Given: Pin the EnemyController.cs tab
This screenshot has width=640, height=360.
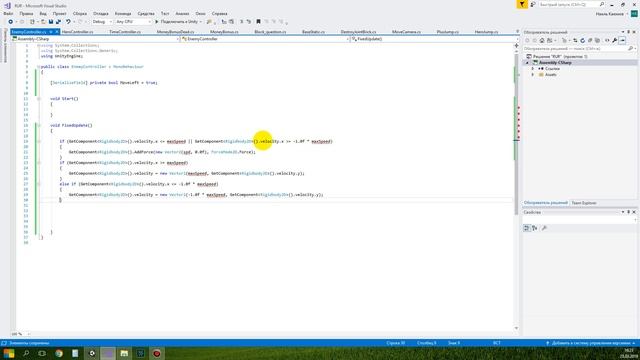Looking at the screenshot, I should [51, 32].
